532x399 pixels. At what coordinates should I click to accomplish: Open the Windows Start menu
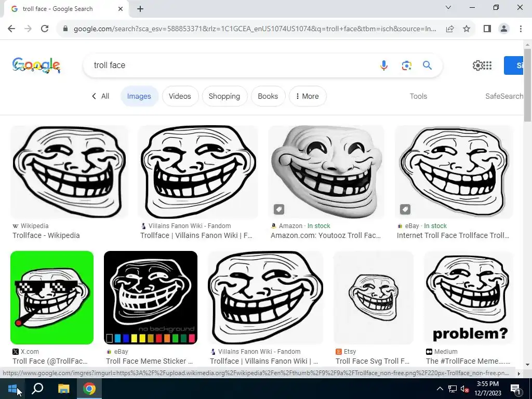pyautogui.click(x=12, y=389)
